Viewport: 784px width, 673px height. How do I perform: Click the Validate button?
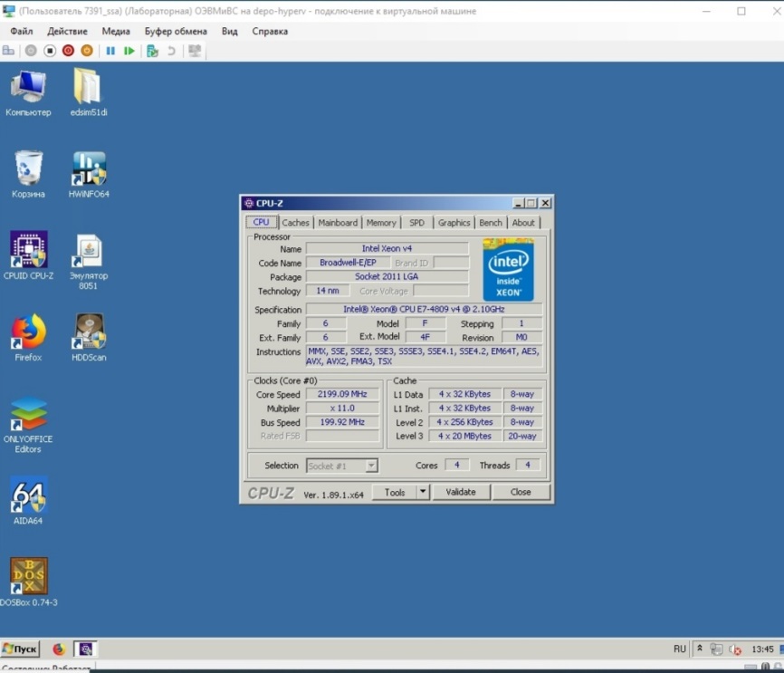point(461,493)
